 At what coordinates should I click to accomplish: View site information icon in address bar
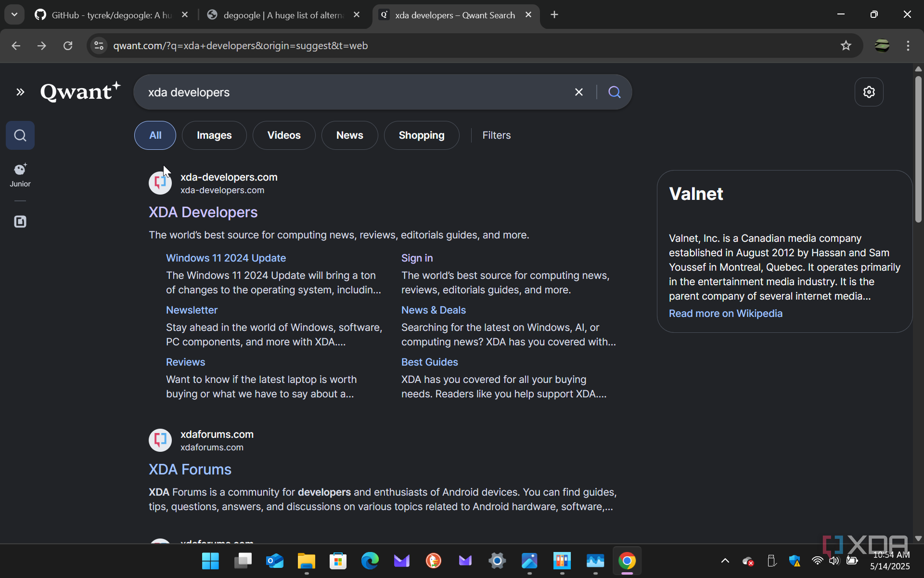(x=99, y=46)
